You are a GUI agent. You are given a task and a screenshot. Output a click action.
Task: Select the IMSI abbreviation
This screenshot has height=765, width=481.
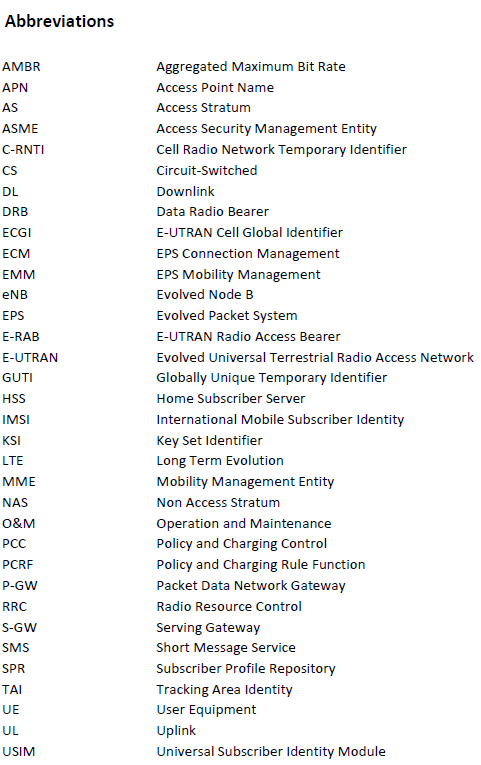coord(16,420)
